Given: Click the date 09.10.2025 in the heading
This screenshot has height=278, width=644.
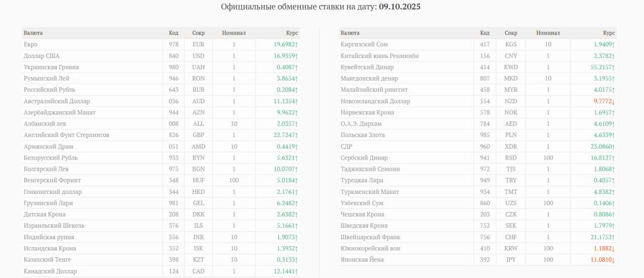Looking at the screenshot, I should (399, 7).
